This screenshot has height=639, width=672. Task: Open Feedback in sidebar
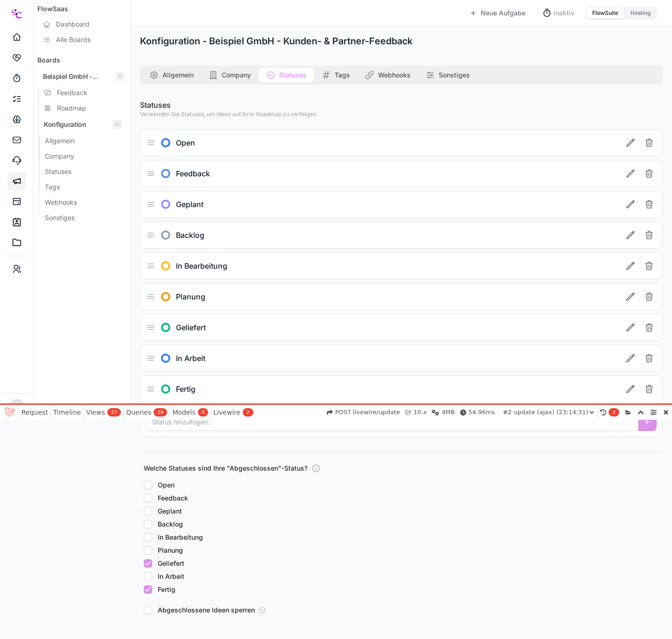[x=72, y=93]
